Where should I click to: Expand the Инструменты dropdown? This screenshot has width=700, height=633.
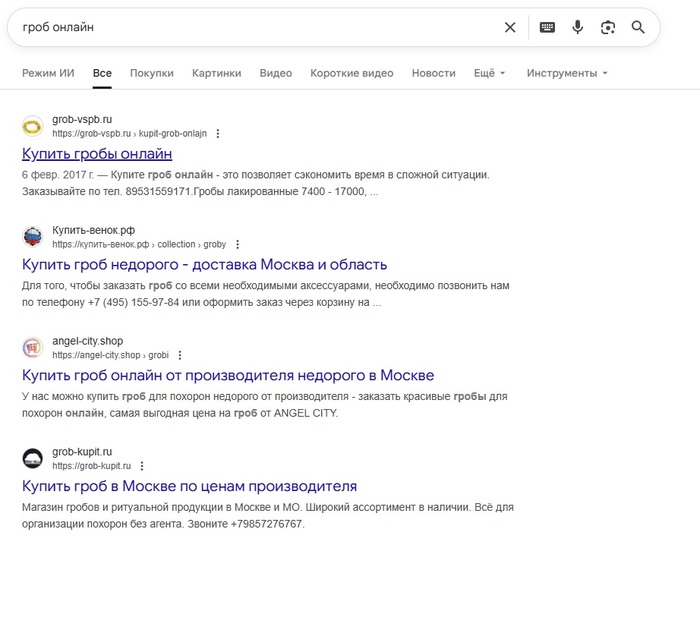click(567, 73)
